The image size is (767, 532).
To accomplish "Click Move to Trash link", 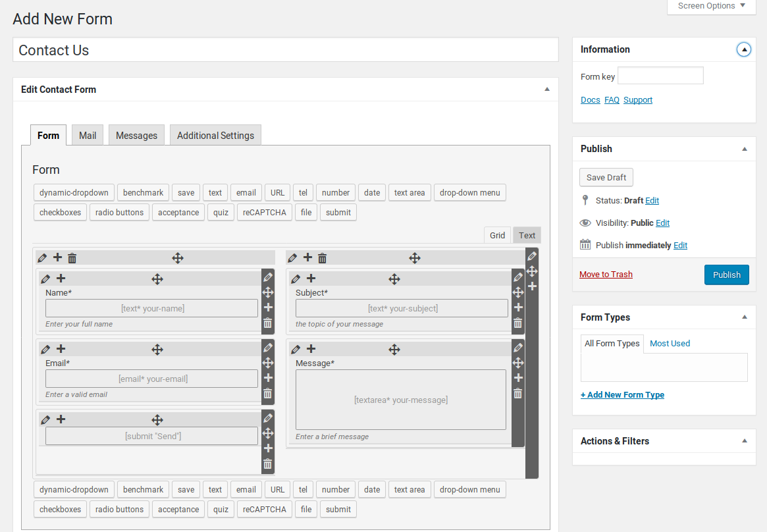I will [x=606, y=275].
